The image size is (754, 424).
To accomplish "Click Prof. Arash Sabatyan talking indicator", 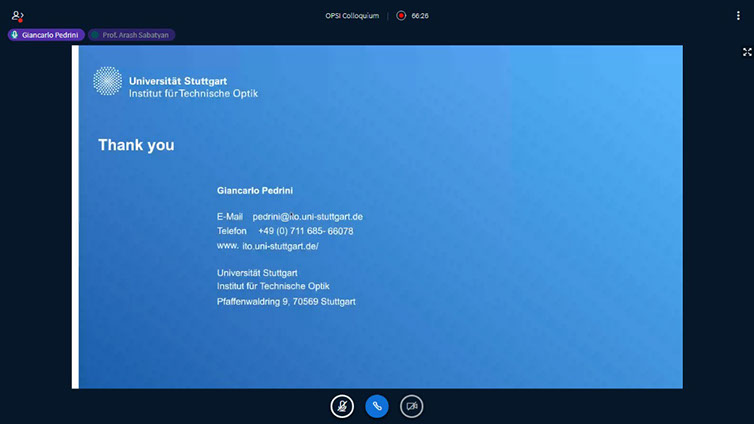I will tap(132, 35).
